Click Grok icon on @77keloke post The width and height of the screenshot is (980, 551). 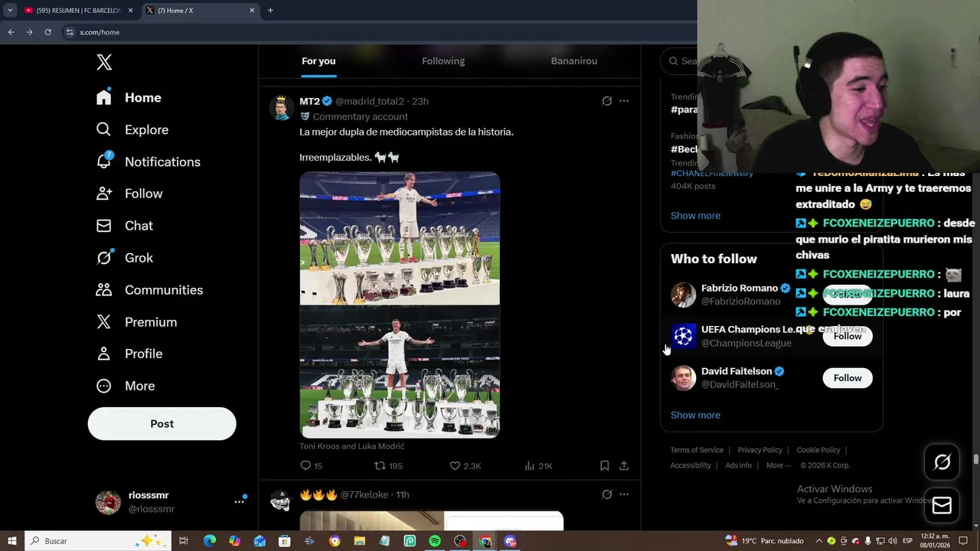pyautogui.click(x=607, y=494)
